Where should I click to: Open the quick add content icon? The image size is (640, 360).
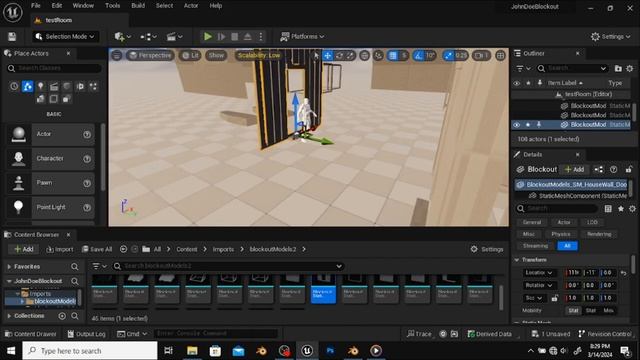click(122, 37)
